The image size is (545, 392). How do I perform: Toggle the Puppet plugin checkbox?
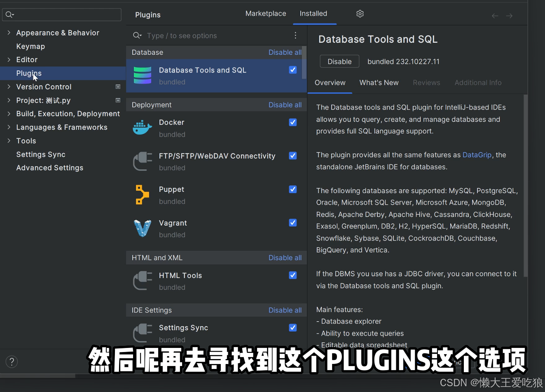293,189
